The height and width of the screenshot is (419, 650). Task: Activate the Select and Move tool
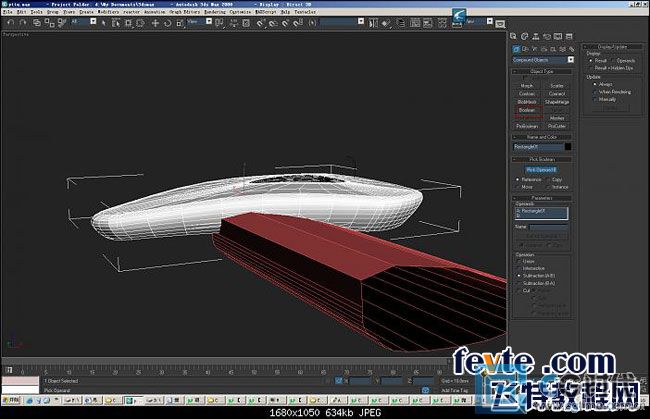click(x=155, y=23)
